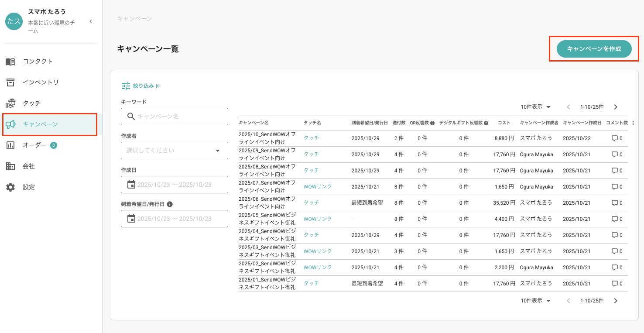Open the 作成者 dropdown
The height and width of the screenshot is (333, 644).
pos(175,151)
